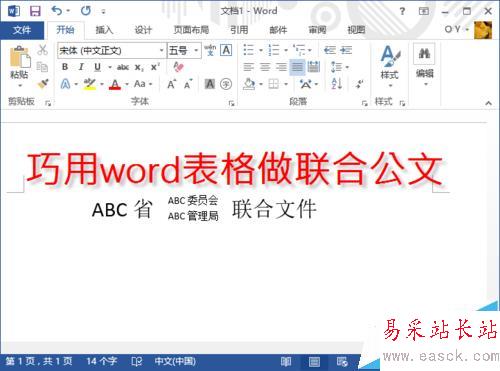
Task: Toggle superscript formatting
Action: pos(155,67)
